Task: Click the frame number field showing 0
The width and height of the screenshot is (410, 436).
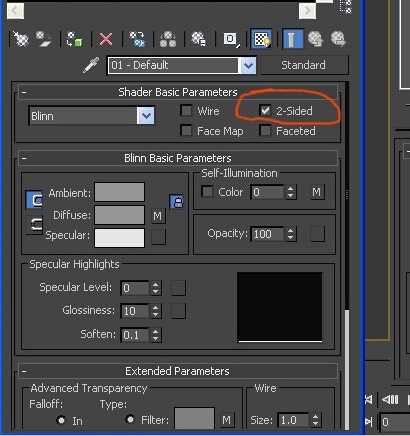Action: pyautogui.click(x=395, y=422)
